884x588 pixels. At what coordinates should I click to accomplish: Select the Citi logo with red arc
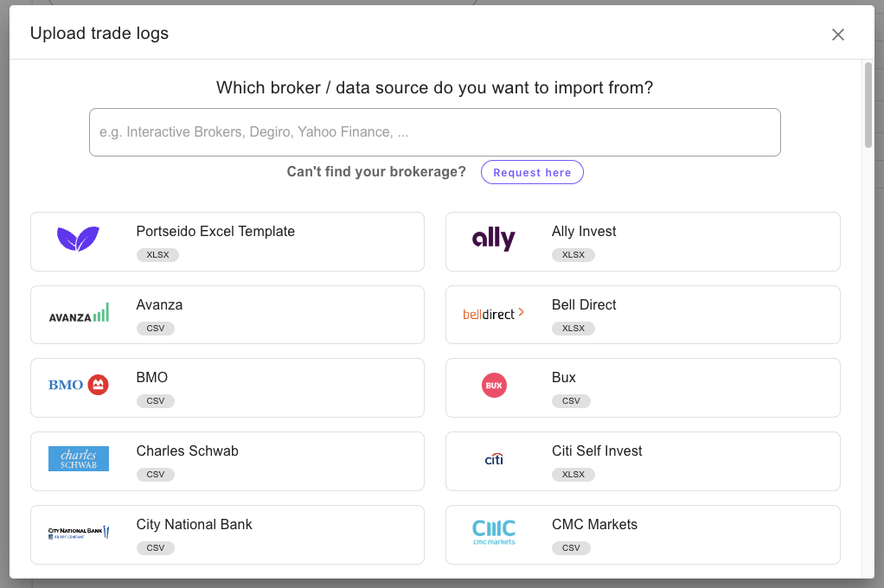tap(494, 458)
